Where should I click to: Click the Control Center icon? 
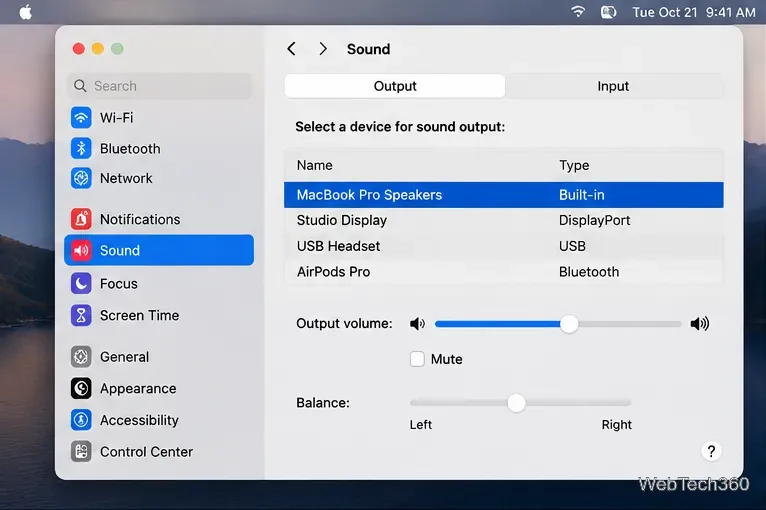coord(81,452)
